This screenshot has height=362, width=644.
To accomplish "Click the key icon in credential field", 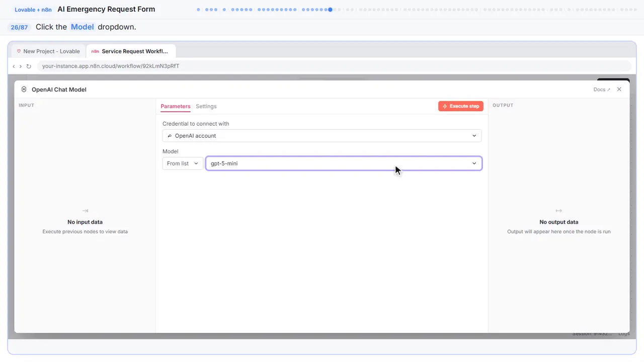I will (170, 136).
